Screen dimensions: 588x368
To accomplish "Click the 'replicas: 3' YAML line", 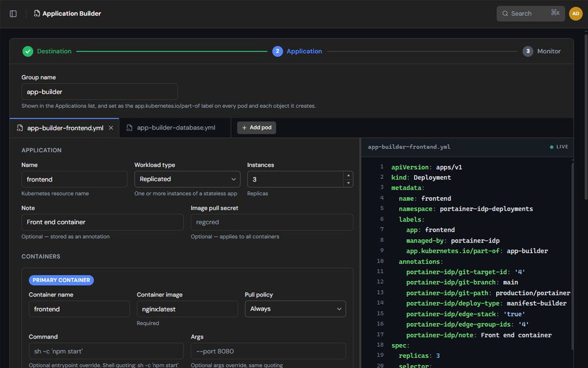I will click(x=419, y=356).
